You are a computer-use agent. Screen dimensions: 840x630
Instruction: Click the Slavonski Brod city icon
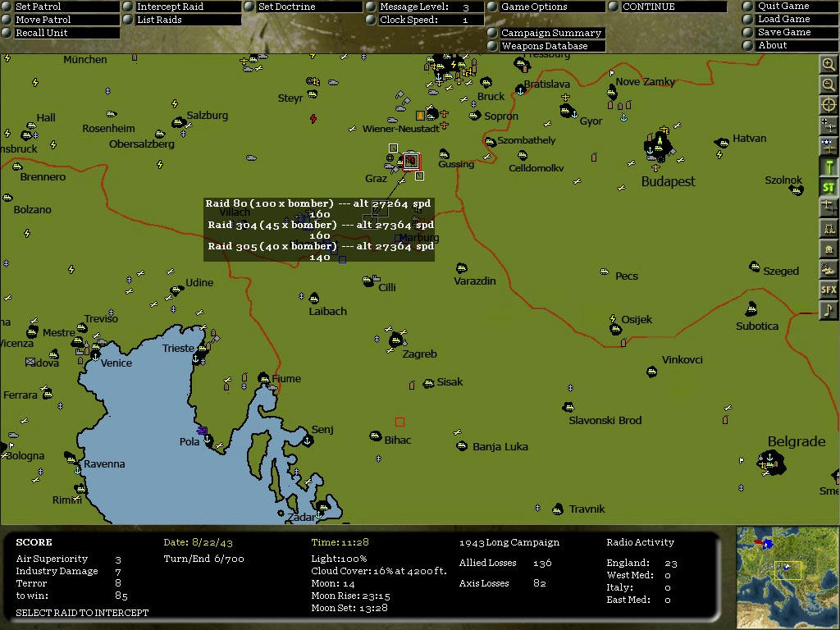tap(569, 407)
